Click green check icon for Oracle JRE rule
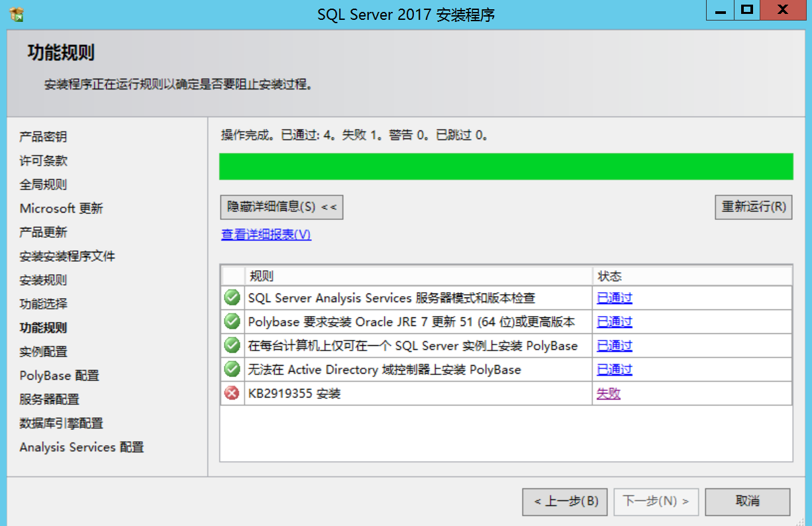812x526 pixels. (x=232, y=321)
